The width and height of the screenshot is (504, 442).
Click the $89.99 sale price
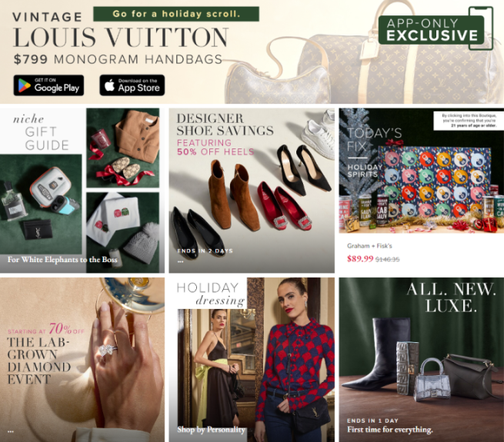(360, 258)
